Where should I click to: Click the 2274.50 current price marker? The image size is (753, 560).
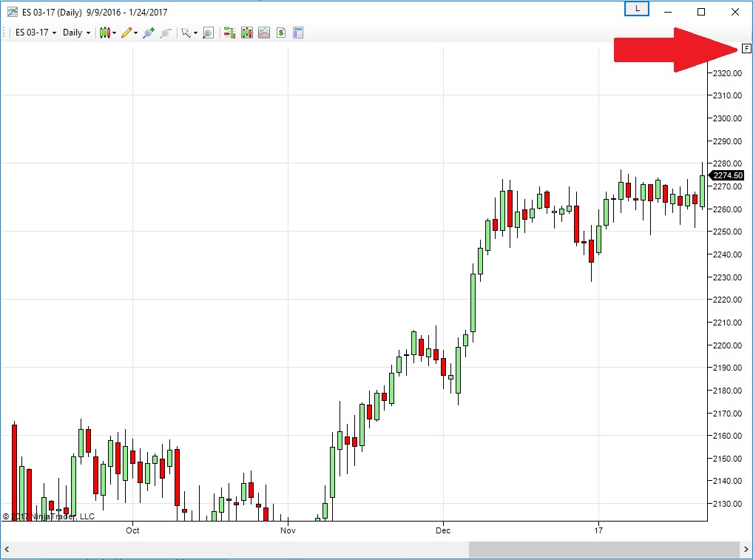tap(727, 175)
